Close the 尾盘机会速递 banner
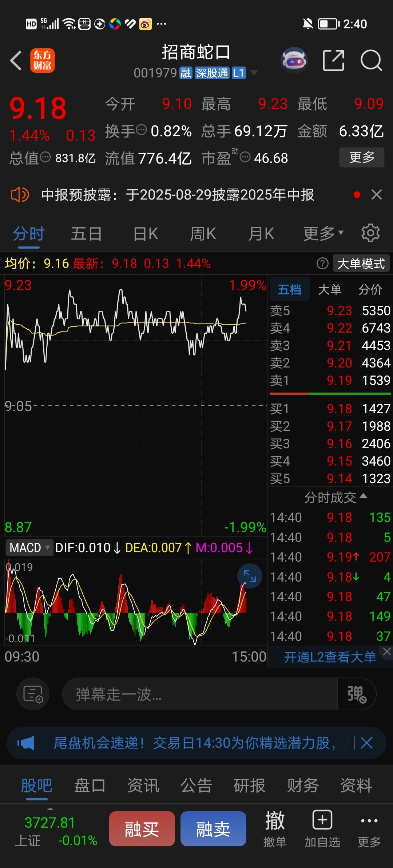This screenshot has width=393, height=868. [x=366, y=743]
